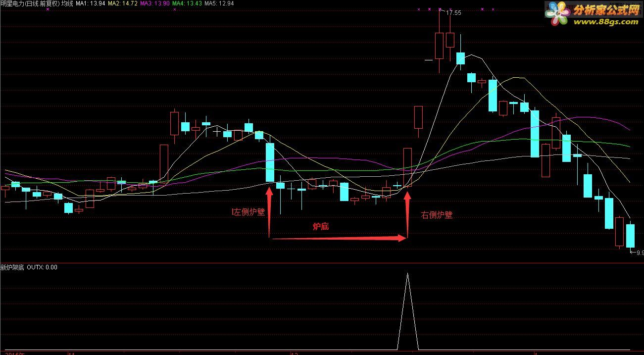This screenshot has width=644, height=355.
Task: Click the 17.55 high price label
Action: (x=453, y=13)
